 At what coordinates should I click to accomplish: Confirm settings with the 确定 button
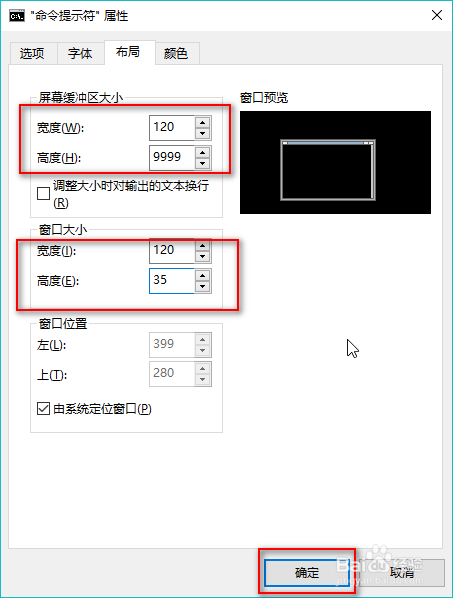[x=307, y=572]
